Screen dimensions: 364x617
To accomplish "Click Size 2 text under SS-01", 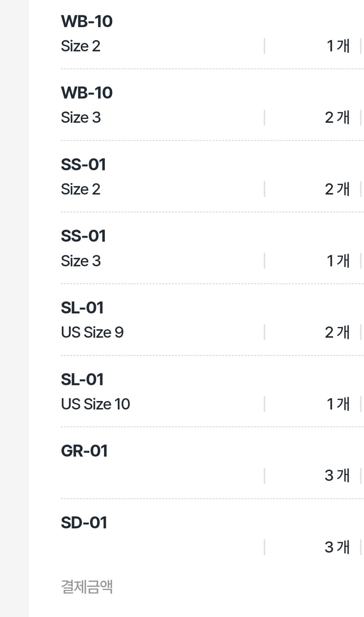I will point(81,189).
